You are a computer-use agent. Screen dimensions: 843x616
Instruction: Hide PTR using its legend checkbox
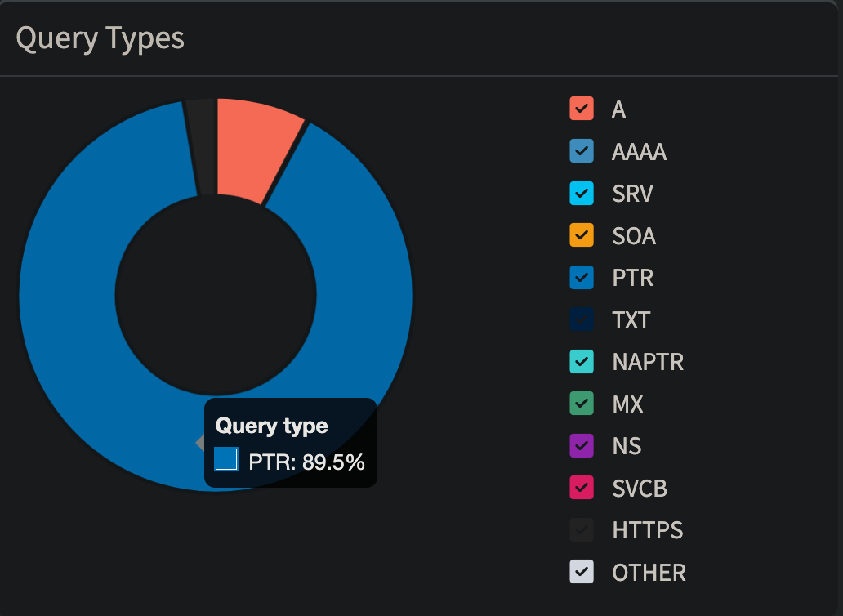pos(581,278)
